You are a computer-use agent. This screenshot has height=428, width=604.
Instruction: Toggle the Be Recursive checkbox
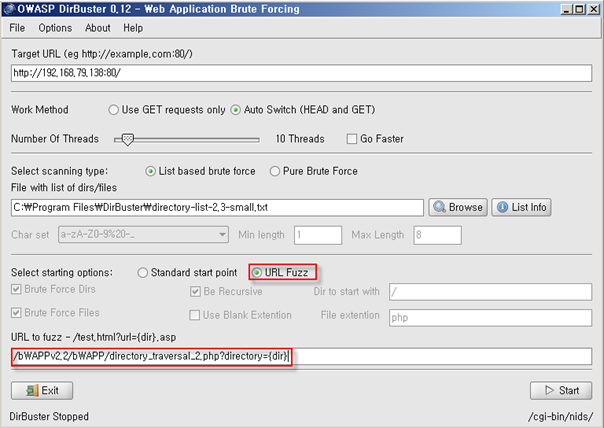[x=195, y=292]
